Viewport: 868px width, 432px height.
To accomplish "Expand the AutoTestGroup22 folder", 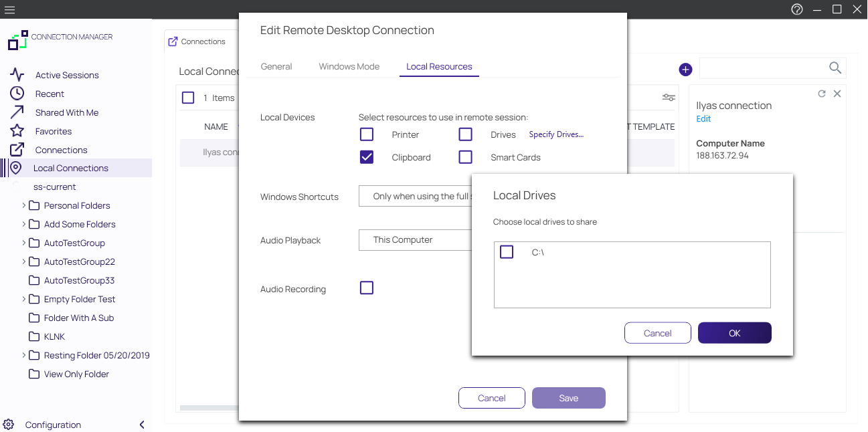I will pyautogui.click(x=24, y=261).
